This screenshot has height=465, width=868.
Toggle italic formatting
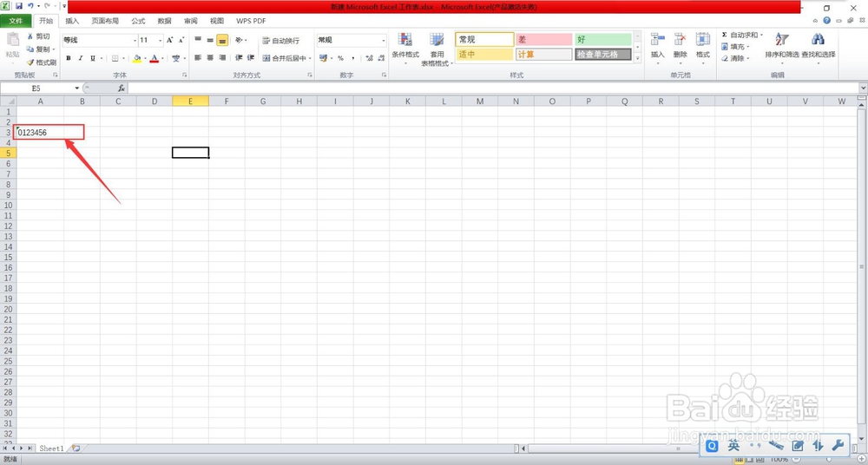click(80, 58)
